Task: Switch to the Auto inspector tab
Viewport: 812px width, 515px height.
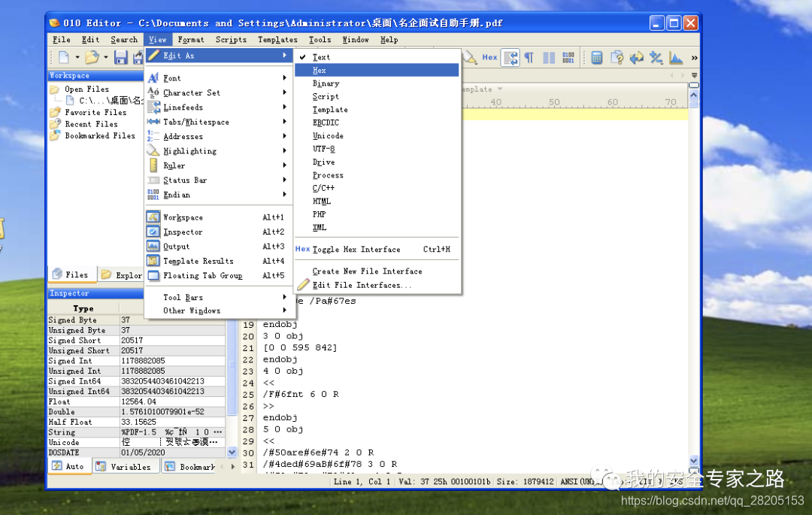Action: pos(69,466)
